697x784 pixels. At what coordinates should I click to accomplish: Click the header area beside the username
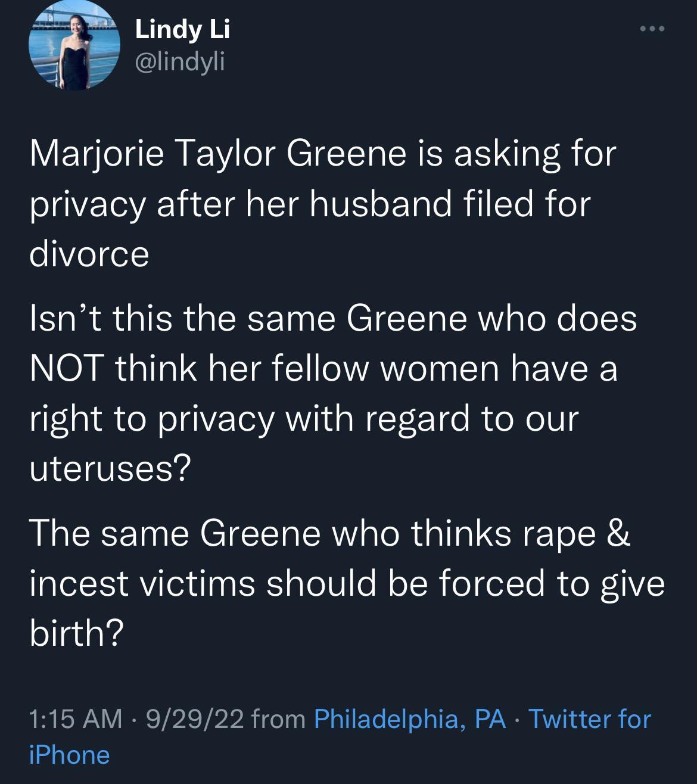(x=387, y=45)
